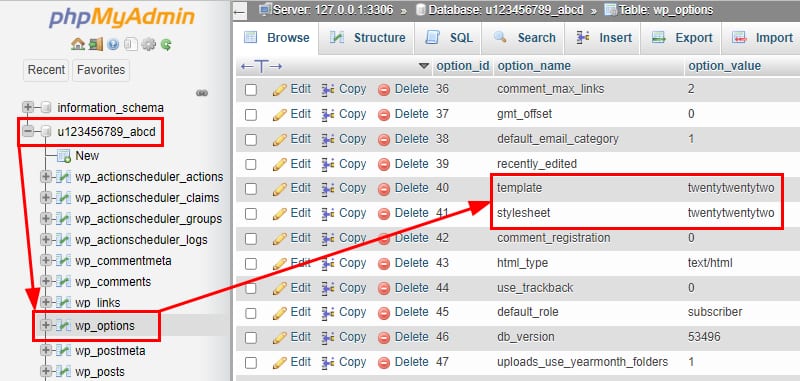Click Copy icon for db_version row
Viewport: 800px width, 381px height.
click(328, 338)
